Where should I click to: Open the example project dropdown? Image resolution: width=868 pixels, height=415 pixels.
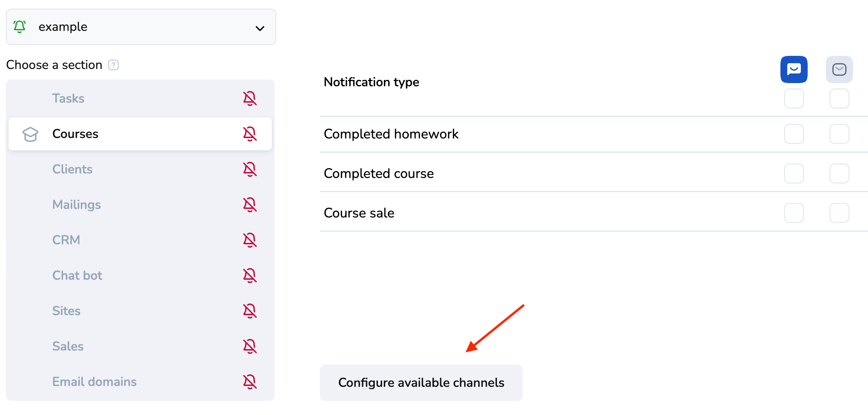coord(141,27)
